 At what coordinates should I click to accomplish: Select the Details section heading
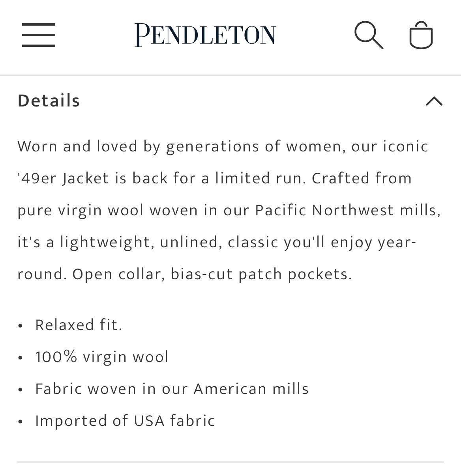[x=48, y=100]
